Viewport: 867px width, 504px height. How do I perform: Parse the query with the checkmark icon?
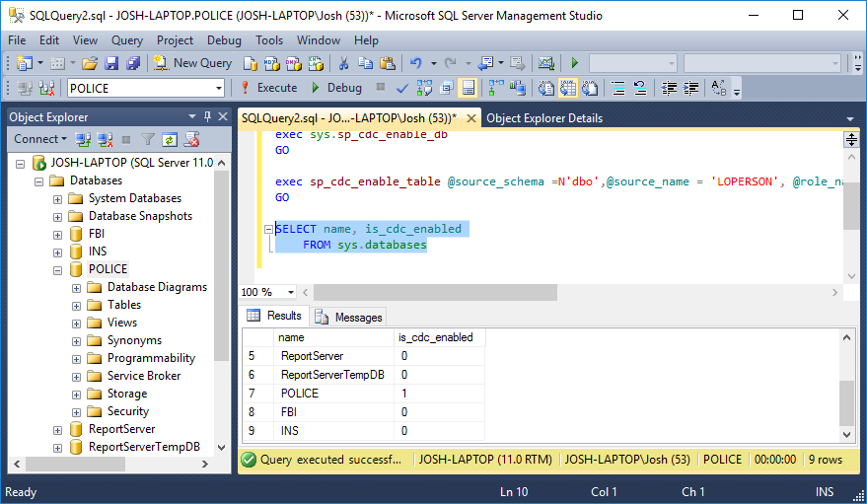[x=402, y=88]
